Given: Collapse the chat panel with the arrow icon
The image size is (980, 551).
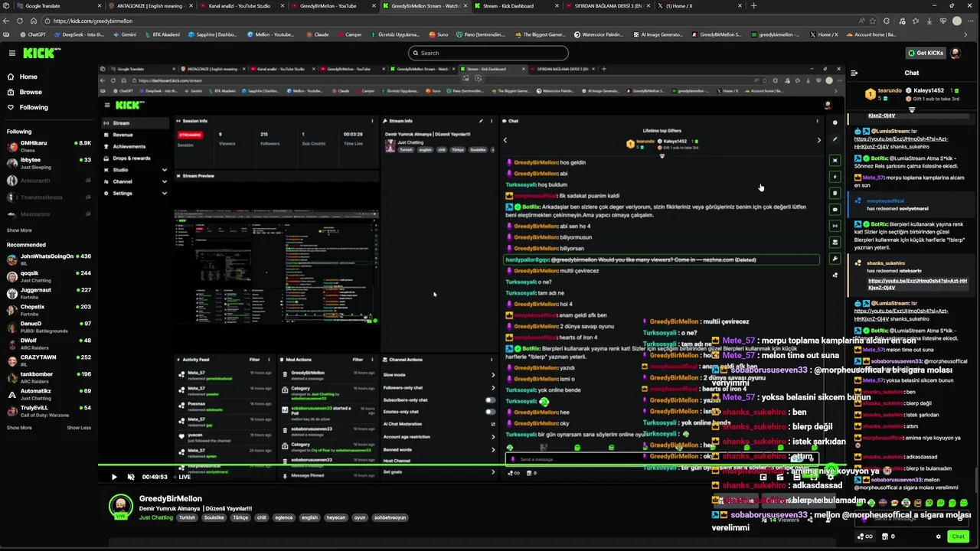Looking at the screenshot, I should 854,73.
